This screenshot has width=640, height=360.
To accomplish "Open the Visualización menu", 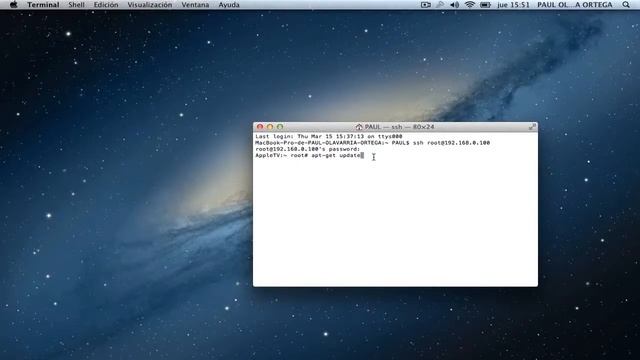I will (x=149, y=5).
